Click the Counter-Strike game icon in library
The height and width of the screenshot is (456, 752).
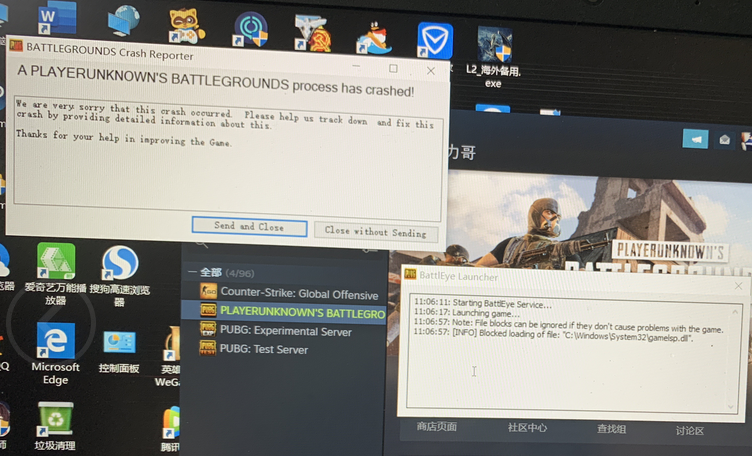pyautogui.click(x=208, y=291)
